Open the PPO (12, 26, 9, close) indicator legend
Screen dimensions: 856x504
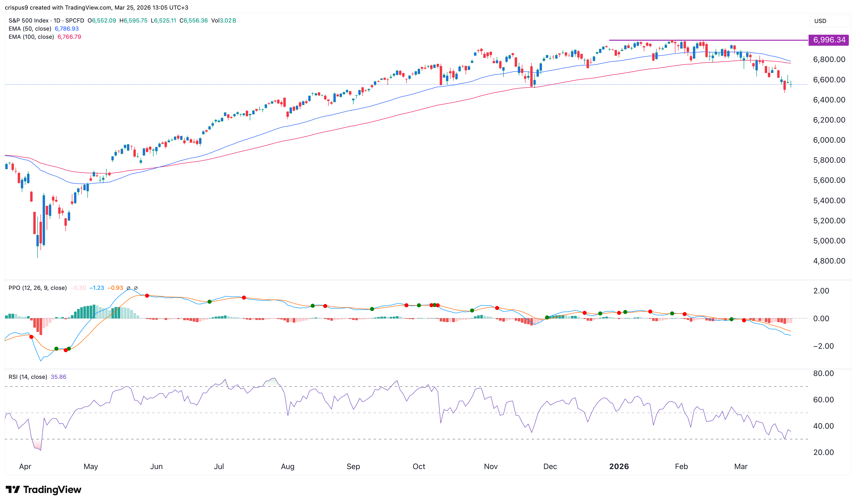[37, 288]
